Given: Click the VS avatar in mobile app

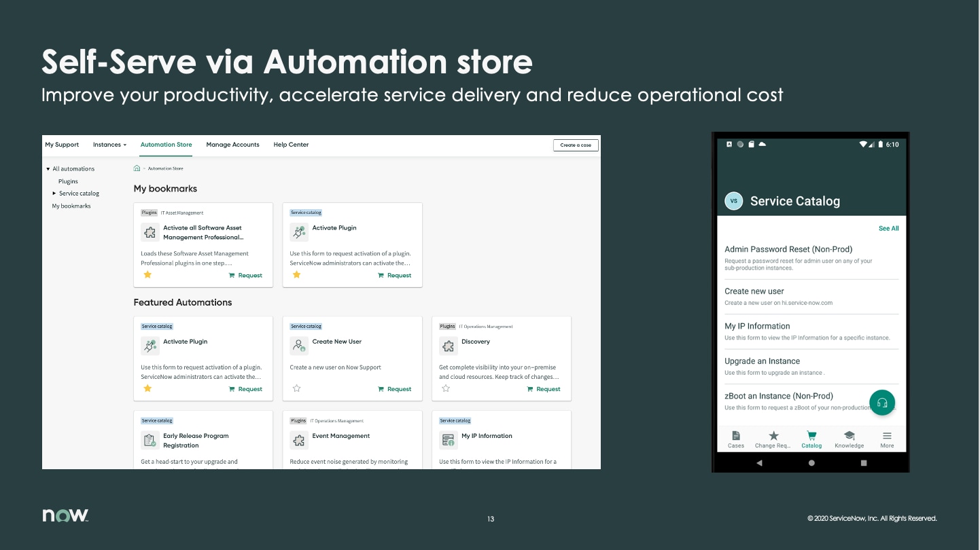Looking at the screenshot, I should click(733, 201).
